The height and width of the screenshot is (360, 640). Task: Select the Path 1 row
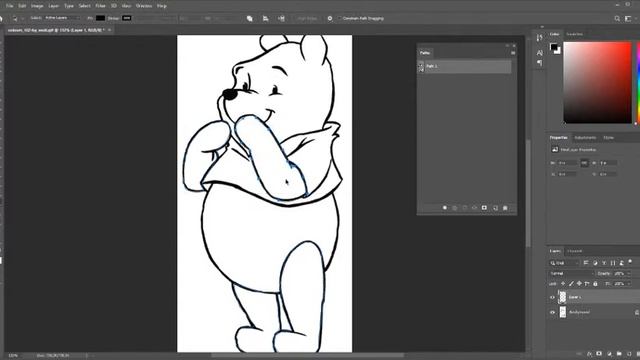pos(464,66)
